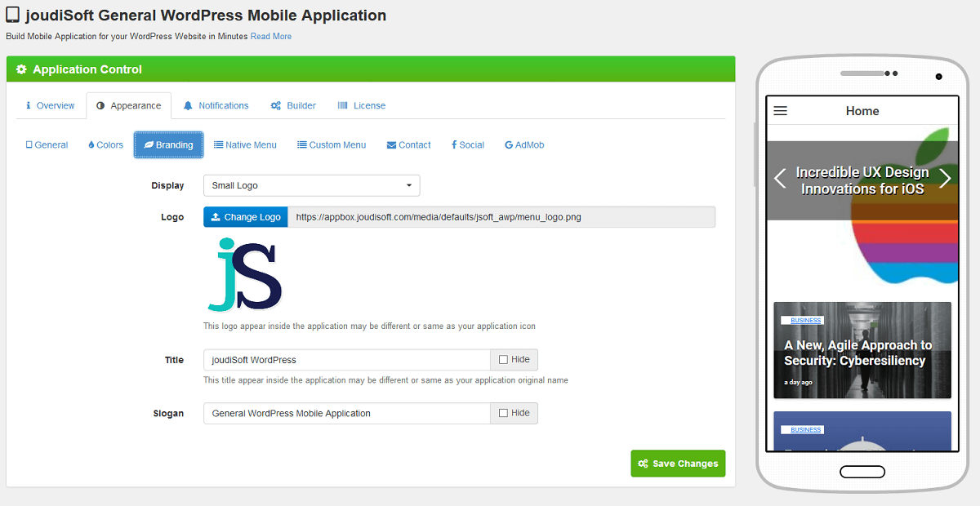
Task: Click the jS logo preview image
Action: coord(244,275)
